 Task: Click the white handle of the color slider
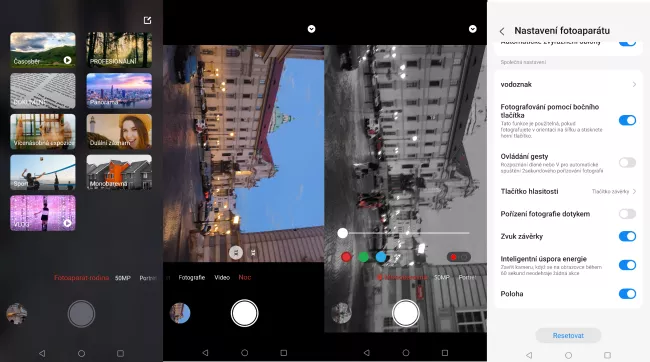click(342, 233)
